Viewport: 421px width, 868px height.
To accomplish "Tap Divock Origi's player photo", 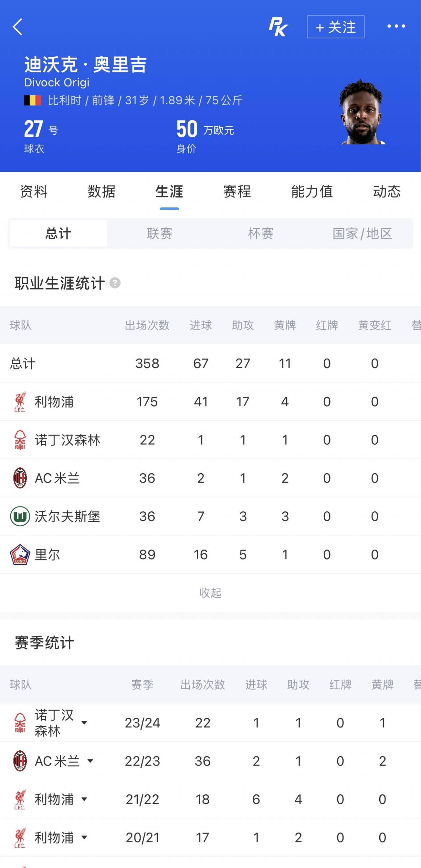I will click(x=361, y=112).
